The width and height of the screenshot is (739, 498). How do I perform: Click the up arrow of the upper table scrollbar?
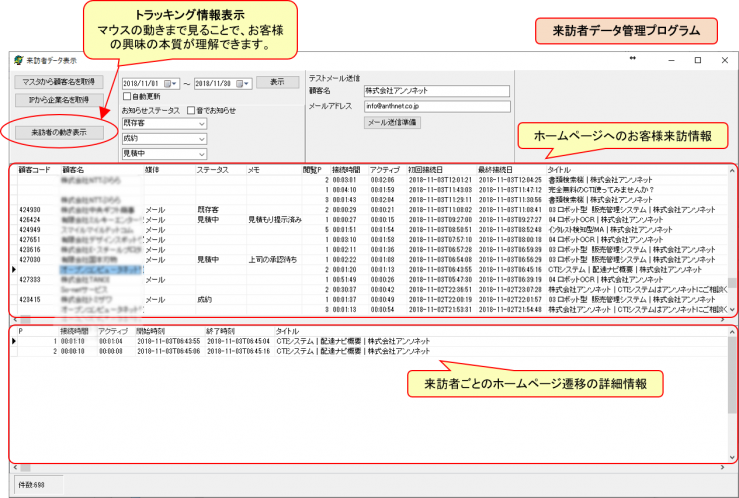[731, 170]
